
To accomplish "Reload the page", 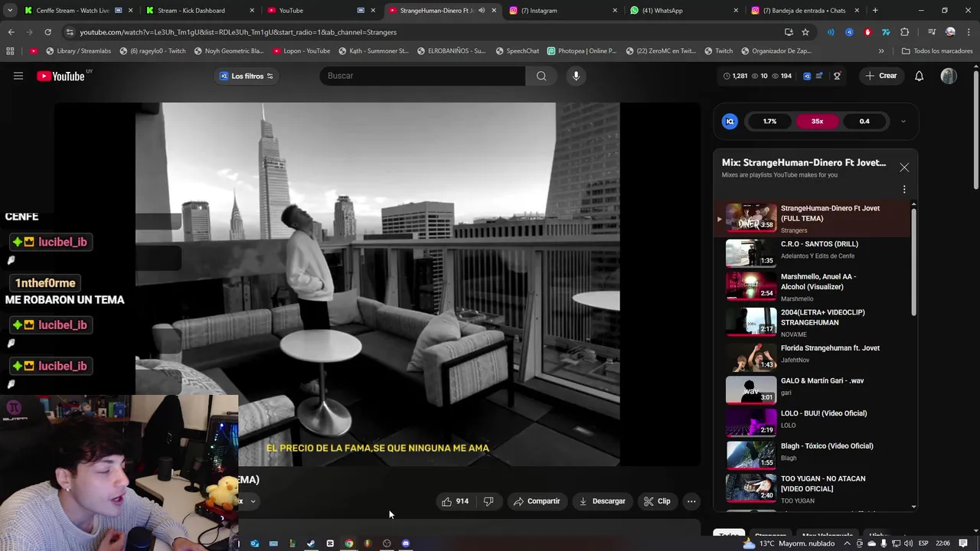I will pos(47,32).
